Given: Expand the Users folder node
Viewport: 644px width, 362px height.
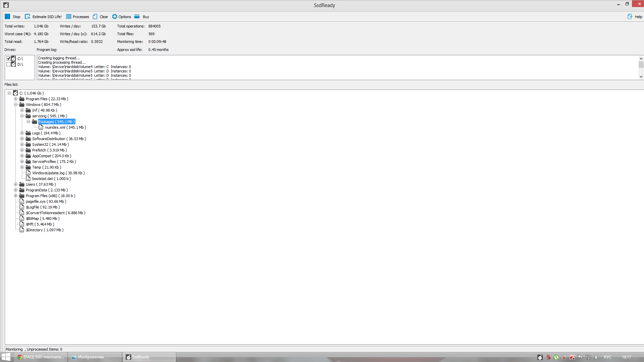Looking at the screenshot, I should [15, 184].
